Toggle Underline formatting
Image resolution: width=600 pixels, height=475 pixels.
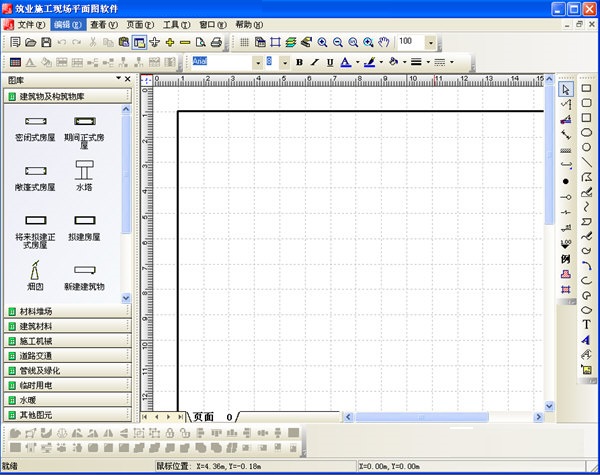[330, 62]
